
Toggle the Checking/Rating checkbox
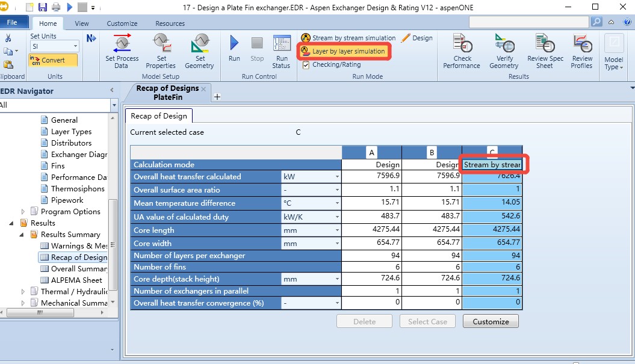306,65
